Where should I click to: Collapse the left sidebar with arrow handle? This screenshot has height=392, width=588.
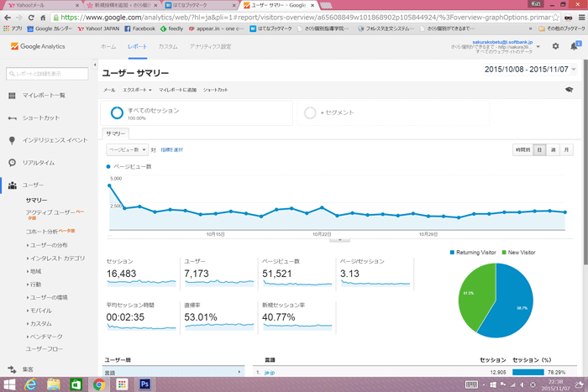pyautogui.click(x=95, y=66)
